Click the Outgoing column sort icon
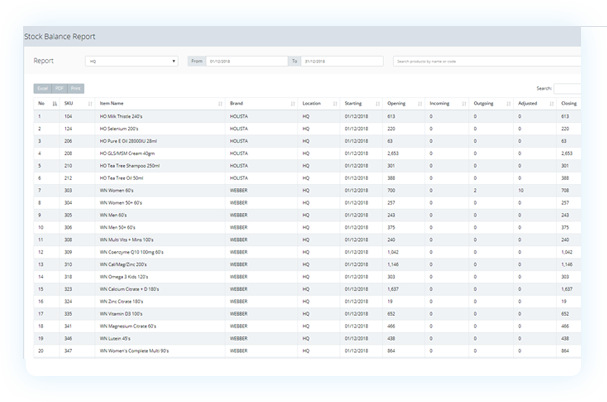607x402 pixels. (x=508, y=103)
